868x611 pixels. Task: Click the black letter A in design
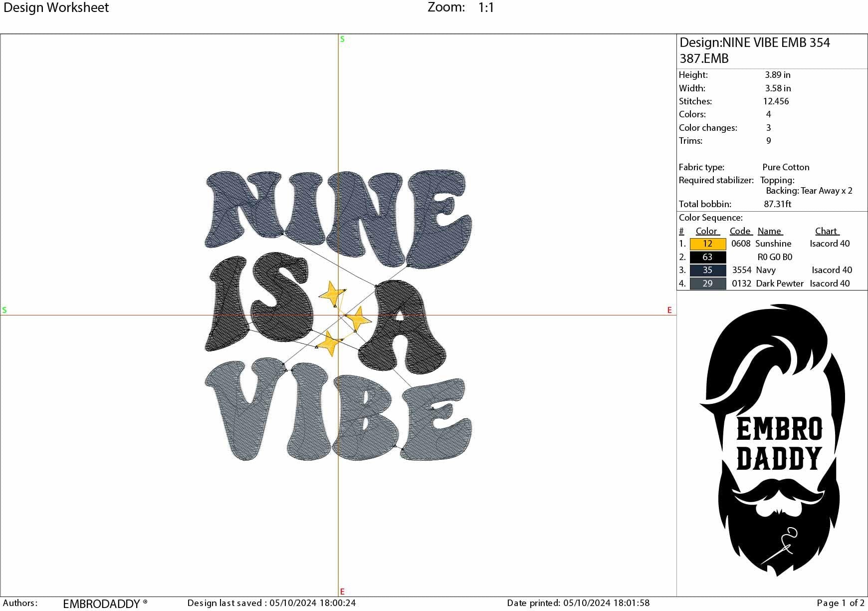pos(402,327)
